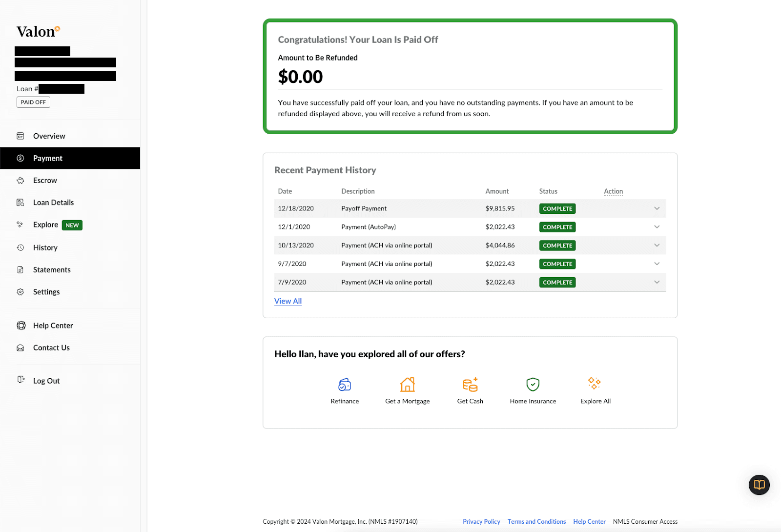Click the Explore All sparkle icon
The image size is (781, 532).
(594, 383)
